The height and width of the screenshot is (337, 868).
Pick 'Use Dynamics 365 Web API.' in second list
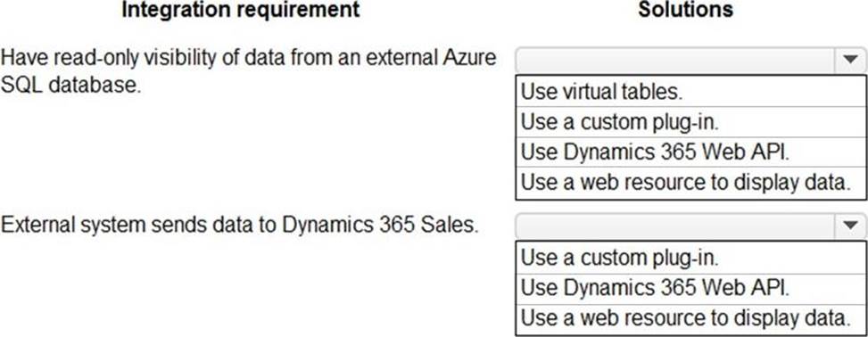(690, 288)
